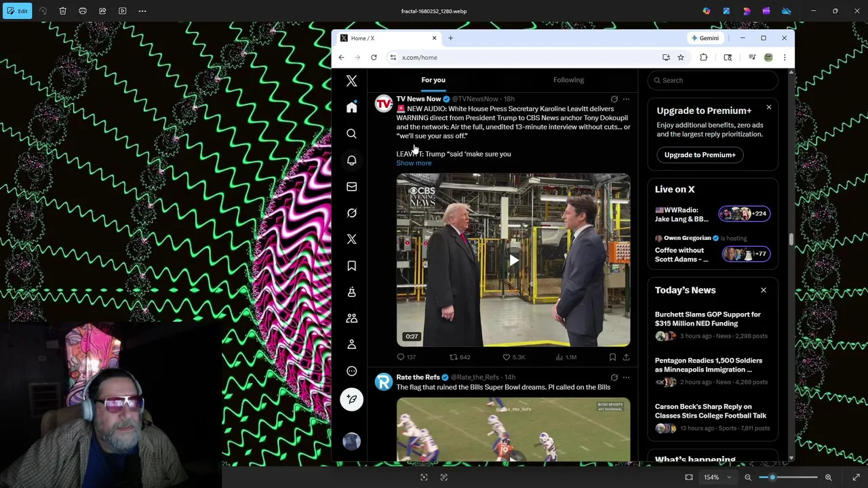Click the visual search icon in Photos bottom bar
The image size is (868, 488).
click(424, 477)
